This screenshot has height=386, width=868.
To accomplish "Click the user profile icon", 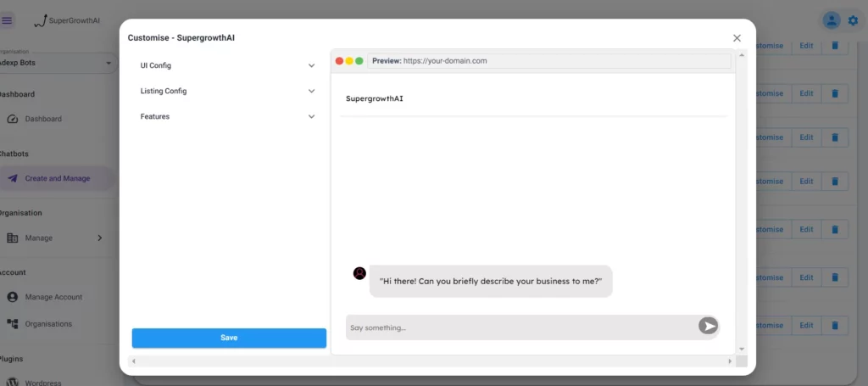I will pyautogui.click(x=832, y=20).
